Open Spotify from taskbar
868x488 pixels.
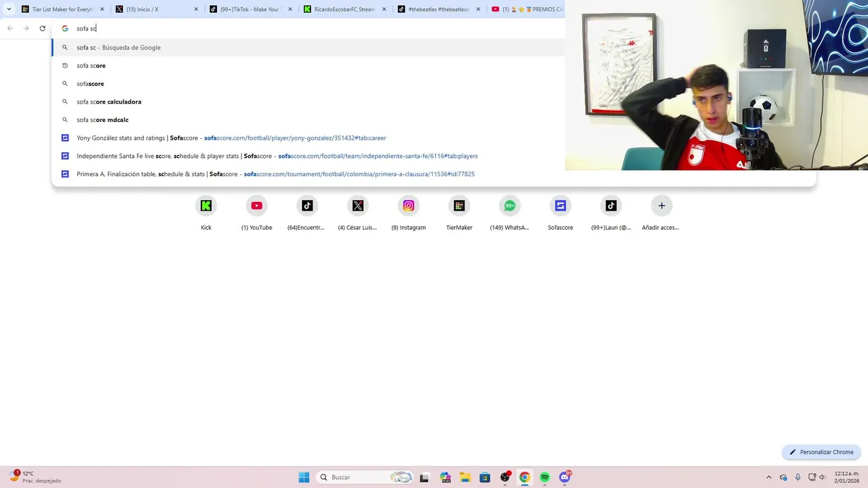click(x=545, y=477)
